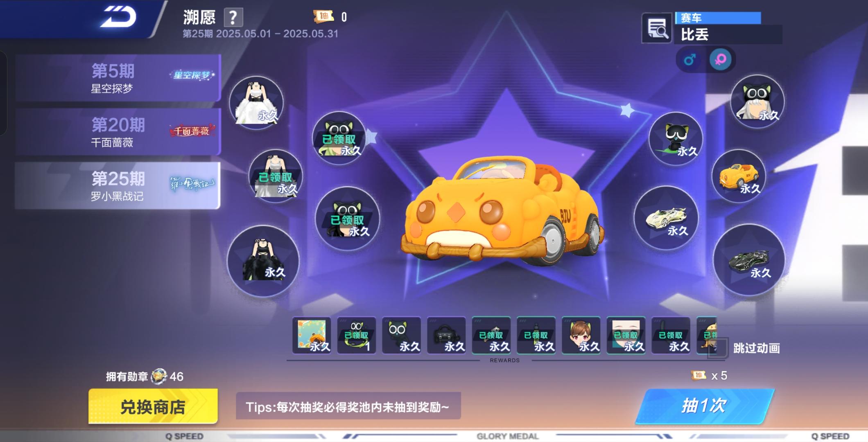Tap the 第25期 date range text
This screenshot has width=868, height=442.
click(260, 34)
